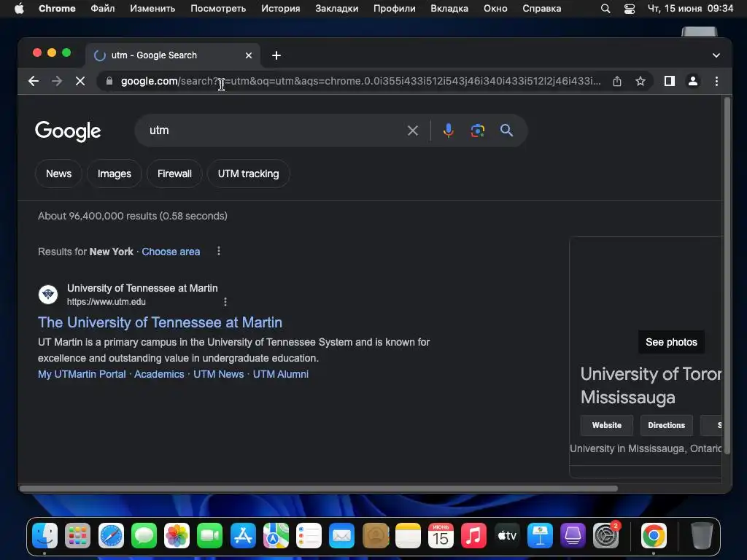
Task: Clear the Google search box
Action: (x=413, y=131)
